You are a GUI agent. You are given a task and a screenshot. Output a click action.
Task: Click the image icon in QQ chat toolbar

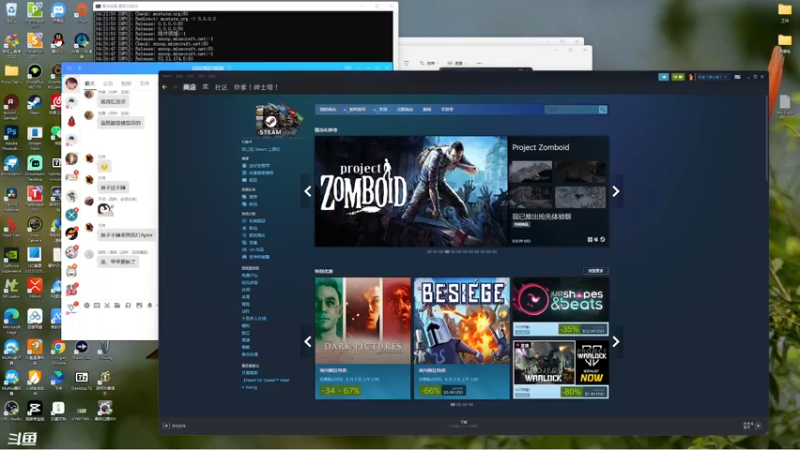coord(139,305)
